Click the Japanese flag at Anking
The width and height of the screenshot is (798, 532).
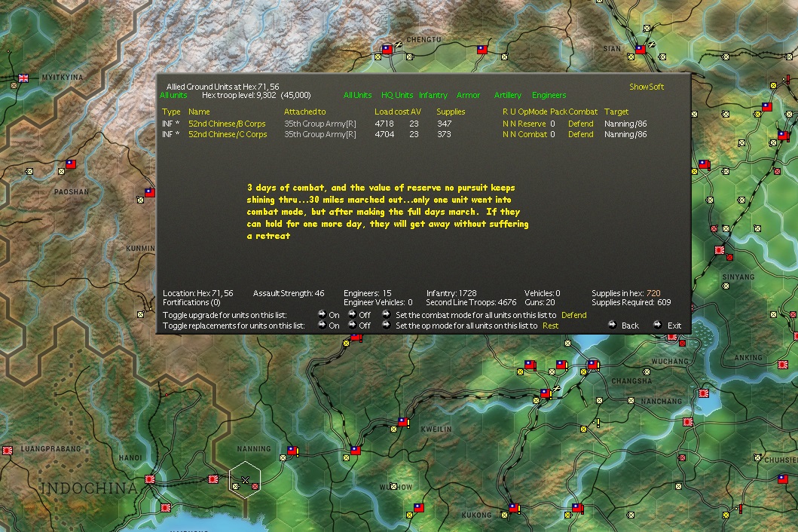pyautogui.click(x=783, y=365)
